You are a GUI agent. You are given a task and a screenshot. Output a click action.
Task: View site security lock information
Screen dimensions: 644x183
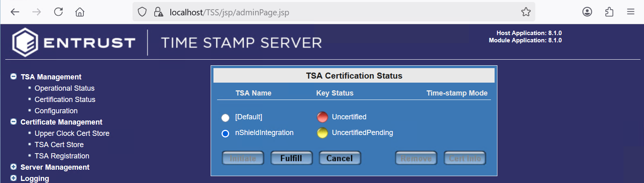[159, 12]
